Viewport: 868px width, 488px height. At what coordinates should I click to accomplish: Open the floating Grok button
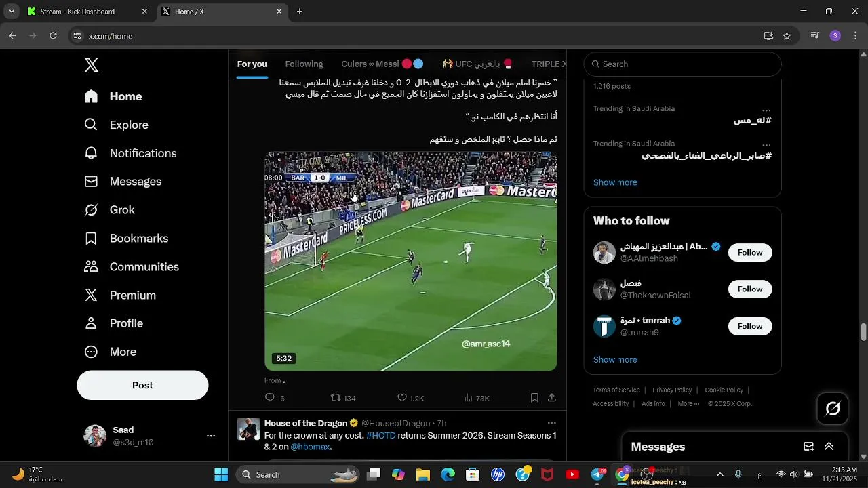click(833, 409)
